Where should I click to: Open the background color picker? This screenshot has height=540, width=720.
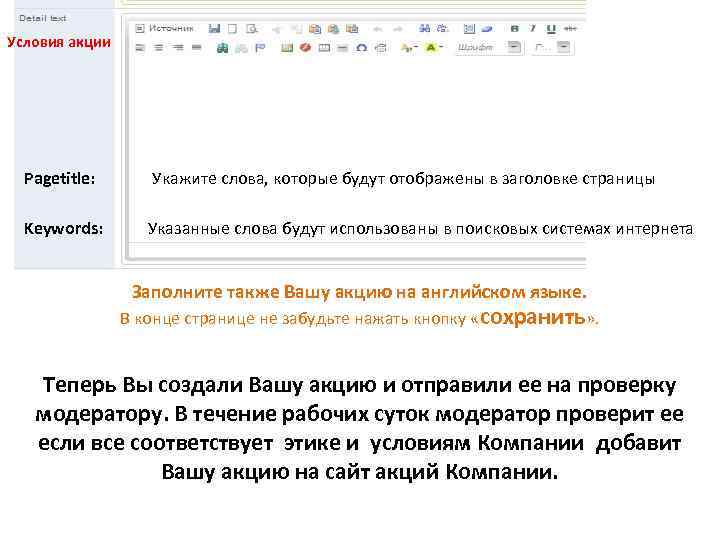point(433,47)
